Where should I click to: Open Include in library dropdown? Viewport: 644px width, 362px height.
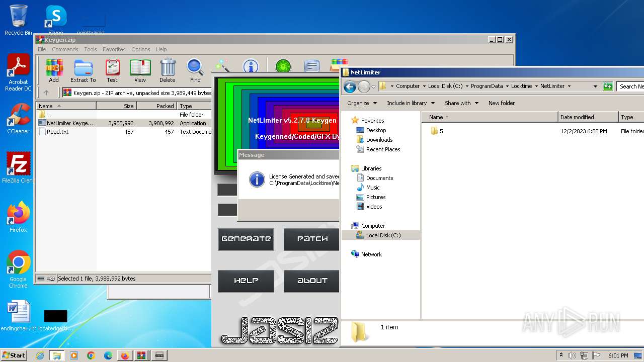411,103
